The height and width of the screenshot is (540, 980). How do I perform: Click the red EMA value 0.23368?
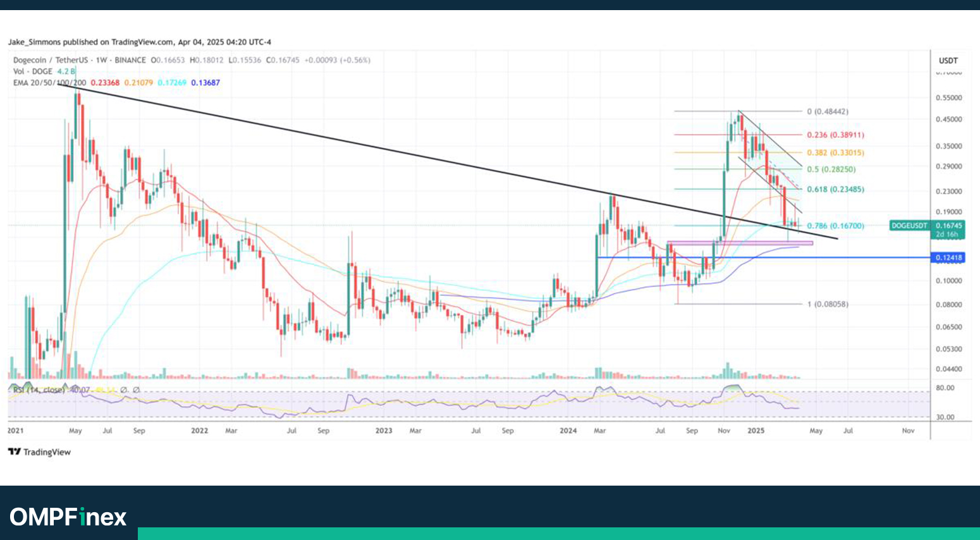pos(105,83)
